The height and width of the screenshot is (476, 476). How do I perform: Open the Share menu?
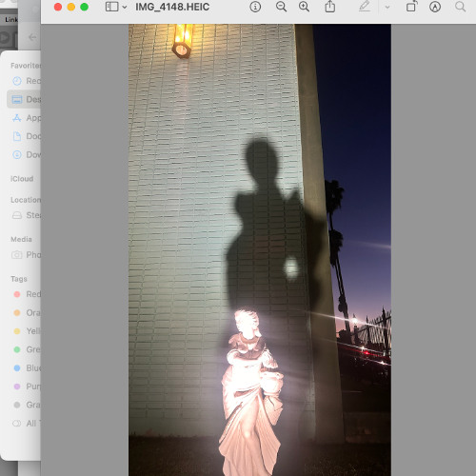[x=330, y=7]
